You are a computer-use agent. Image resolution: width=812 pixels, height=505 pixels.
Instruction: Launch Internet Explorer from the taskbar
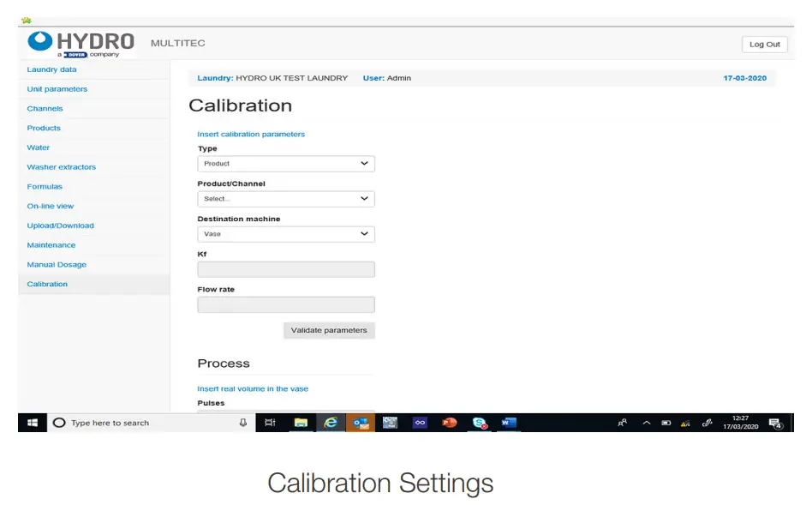tap(330, 422)
